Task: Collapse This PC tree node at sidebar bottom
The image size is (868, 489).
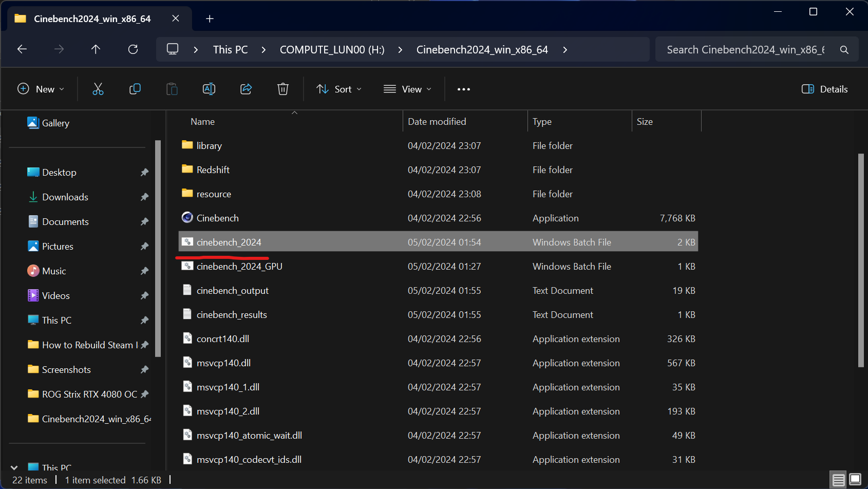Action: tap(14, 467)
